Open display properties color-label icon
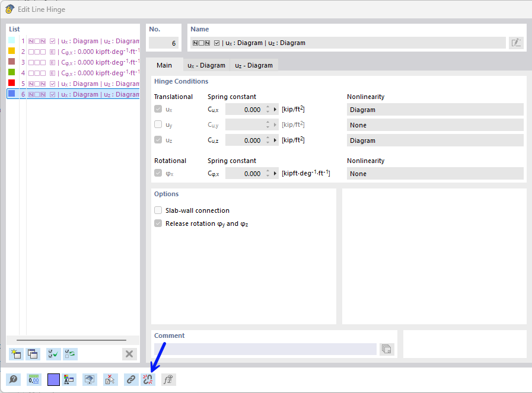 click(69, 379)
